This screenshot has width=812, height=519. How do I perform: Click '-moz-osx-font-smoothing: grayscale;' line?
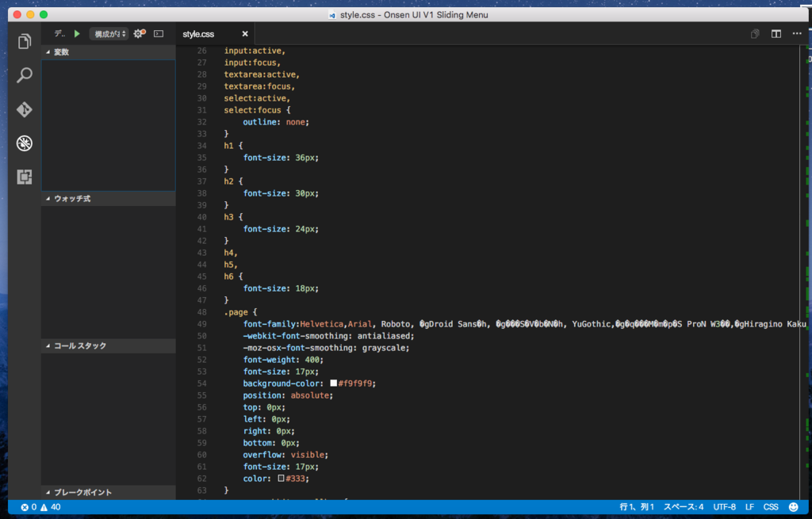click(x=326, y=348)
